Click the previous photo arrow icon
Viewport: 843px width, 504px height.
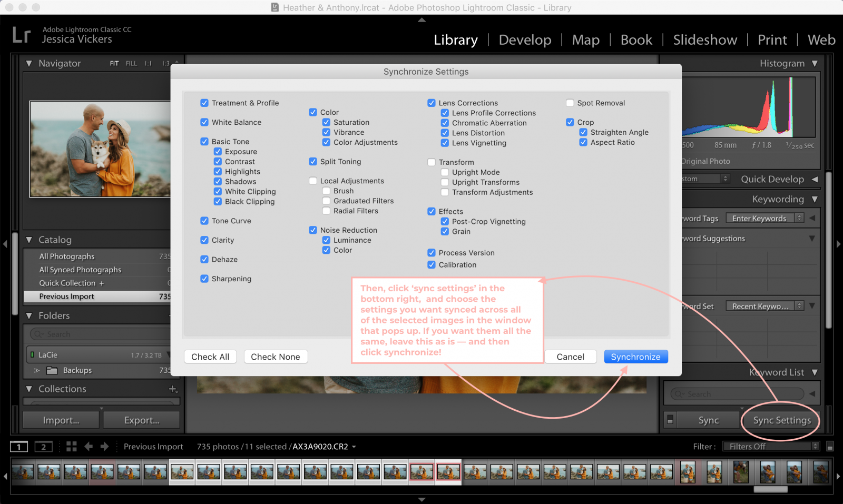coord(89,446)
